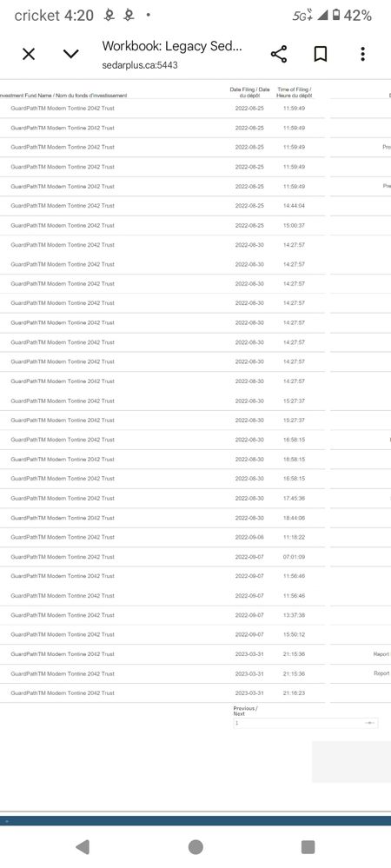Tap the battery indicator in status bar
Image resolution: width=391 pixels, height=868 pixels.
click(336, 16)
